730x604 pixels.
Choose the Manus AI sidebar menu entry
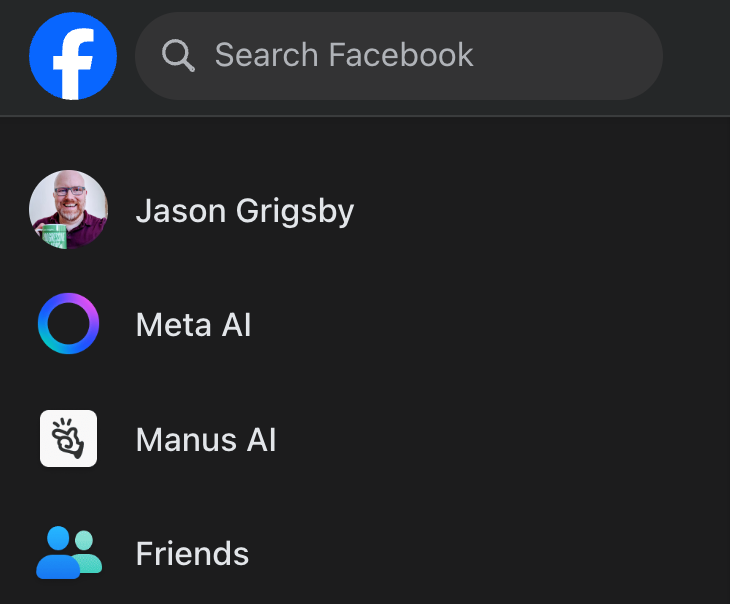pyautogui.click(x=205, y=439)
